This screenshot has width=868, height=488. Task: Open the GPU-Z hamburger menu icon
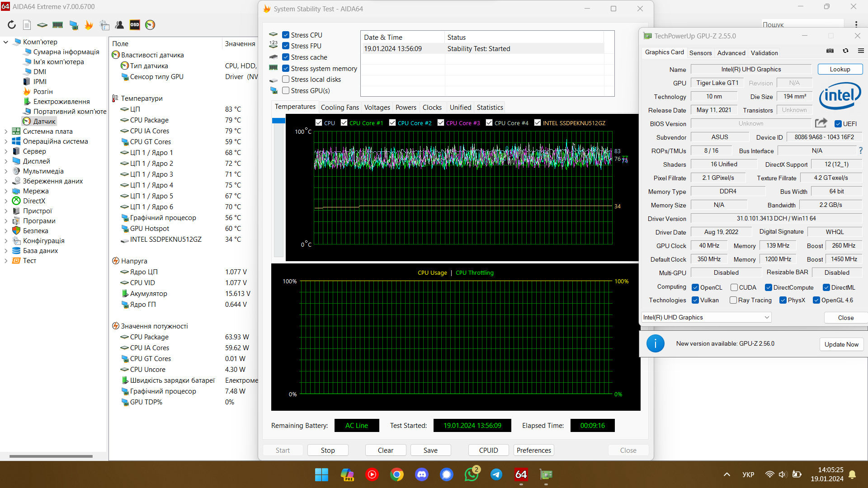pos(861,51)
